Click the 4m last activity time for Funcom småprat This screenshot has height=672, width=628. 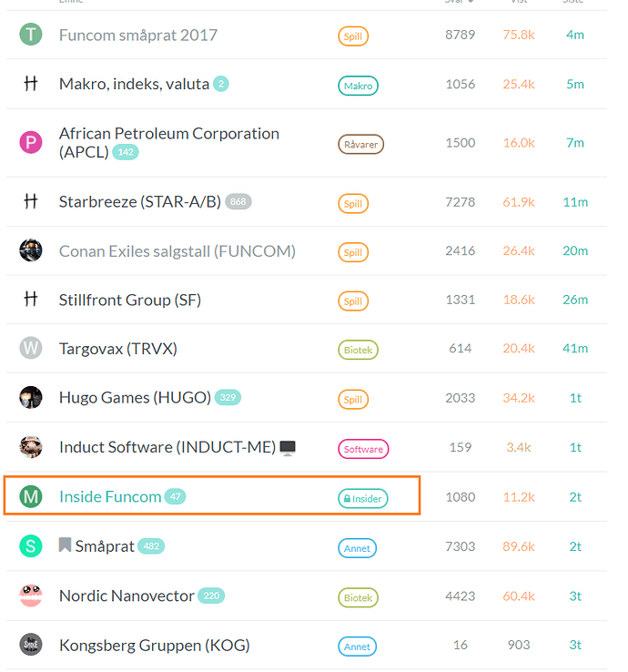point(575,35)
